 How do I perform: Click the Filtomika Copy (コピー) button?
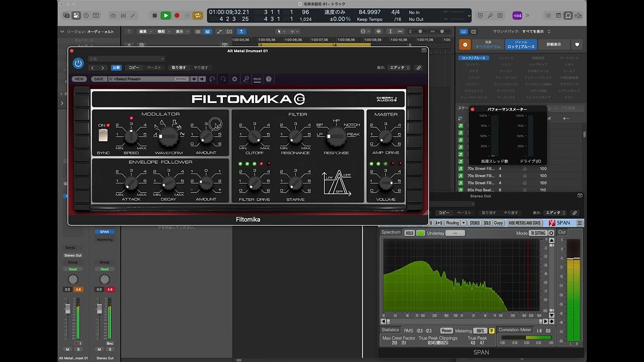click(134, 68)
